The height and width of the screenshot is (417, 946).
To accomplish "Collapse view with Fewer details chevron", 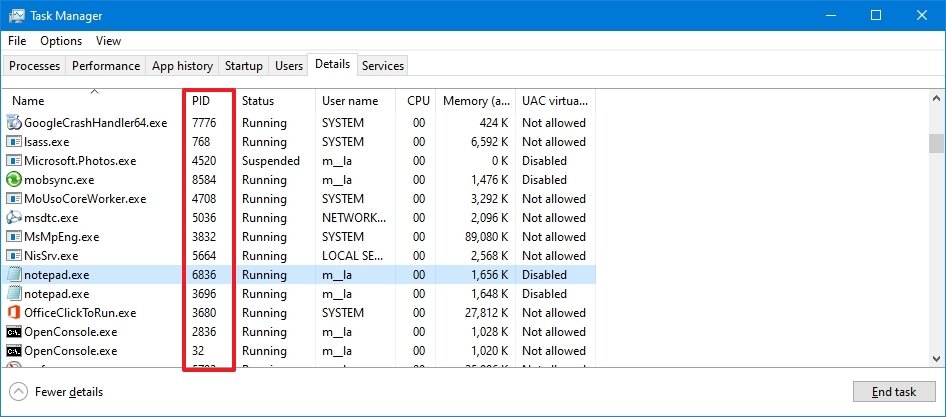I will 18,392.
